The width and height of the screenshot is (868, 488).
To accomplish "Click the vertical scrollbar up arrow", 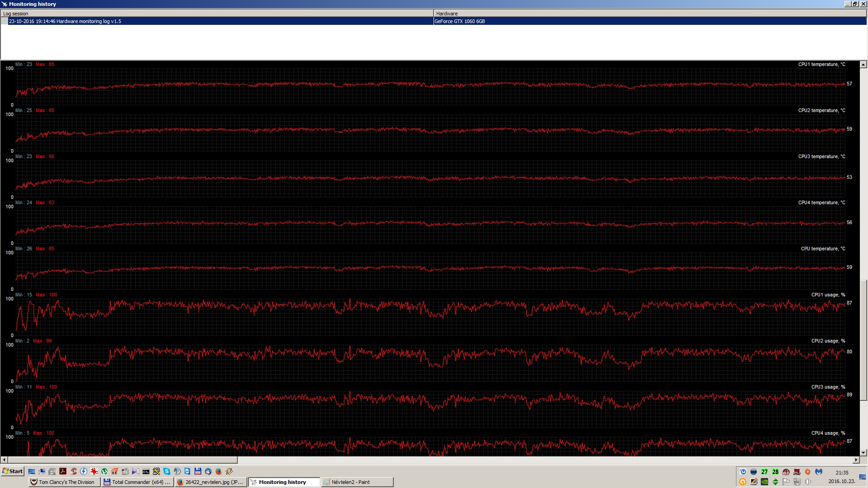I will click(x=863, y=65).
